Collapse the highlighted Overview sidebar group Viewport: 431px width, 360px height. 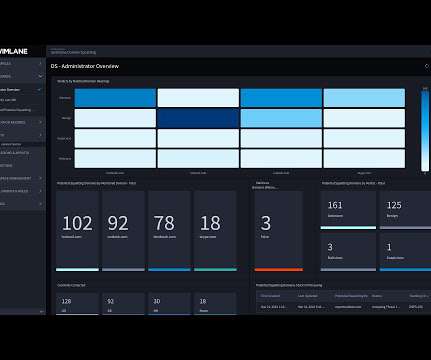[x=39, y=90]
